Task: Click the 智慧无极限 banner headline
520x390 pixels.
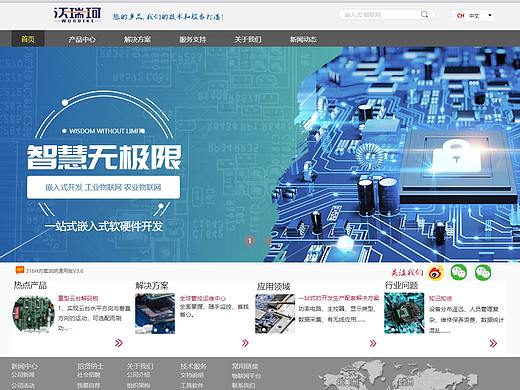Action: tap(104, 157)
